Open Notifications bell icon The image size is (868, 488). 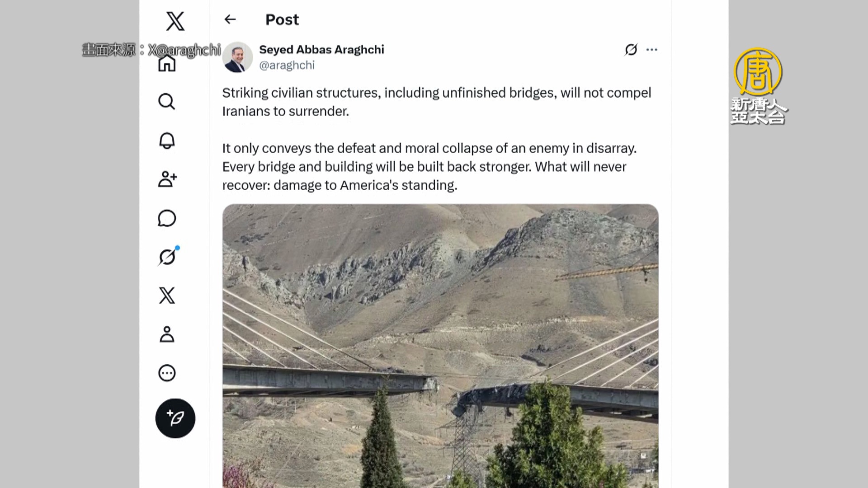(167, 141)
